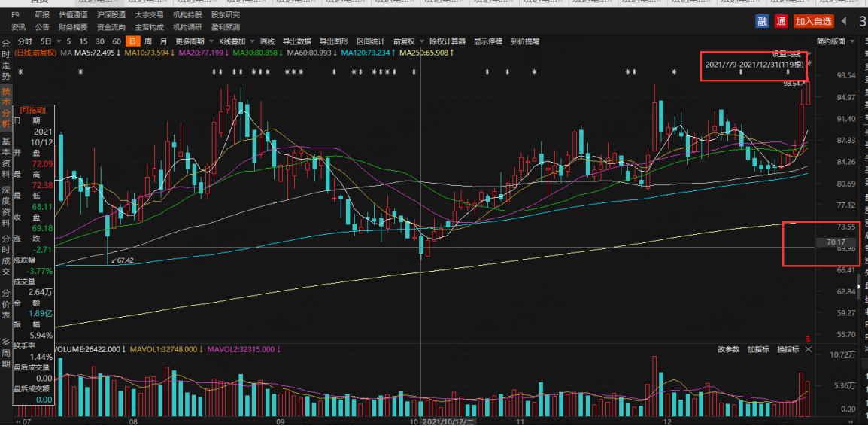Open 区间统计 range statistics
The width and height of the screenshot is (868, 426).
click(x=371, y=41)
